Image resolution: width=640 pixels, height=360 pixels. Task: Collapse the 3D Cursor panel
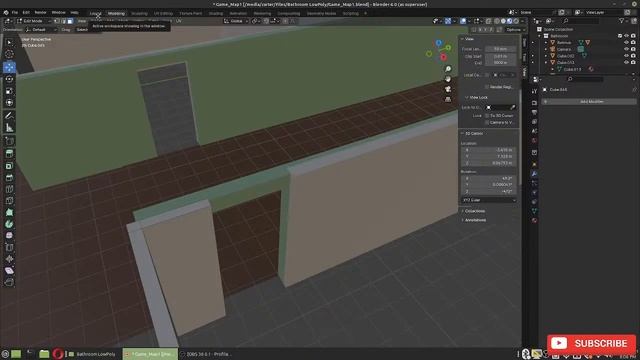click(472, 133)
